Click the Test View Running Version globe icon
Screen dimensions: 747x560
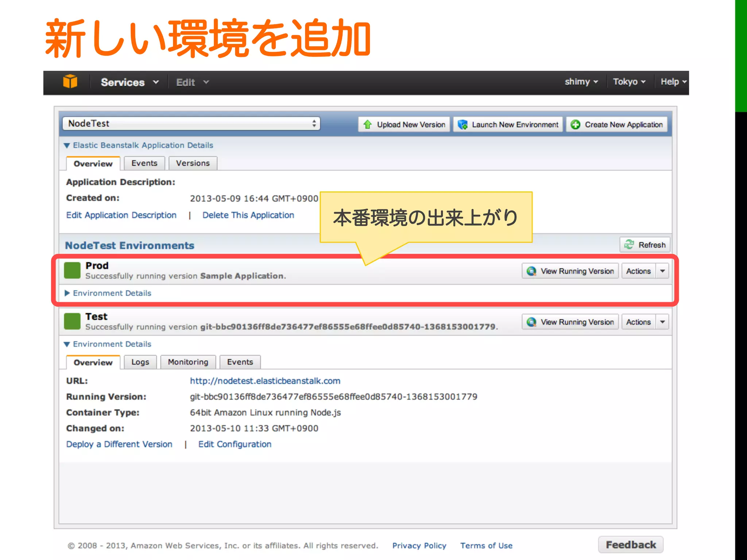pos(531,322)
